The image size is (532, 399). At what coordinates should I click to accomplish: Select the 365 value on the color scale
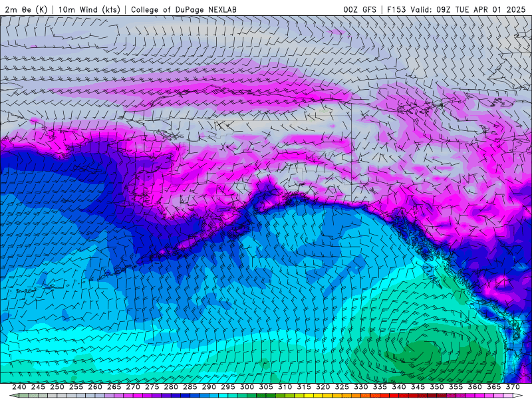click(x=494, y=387)
